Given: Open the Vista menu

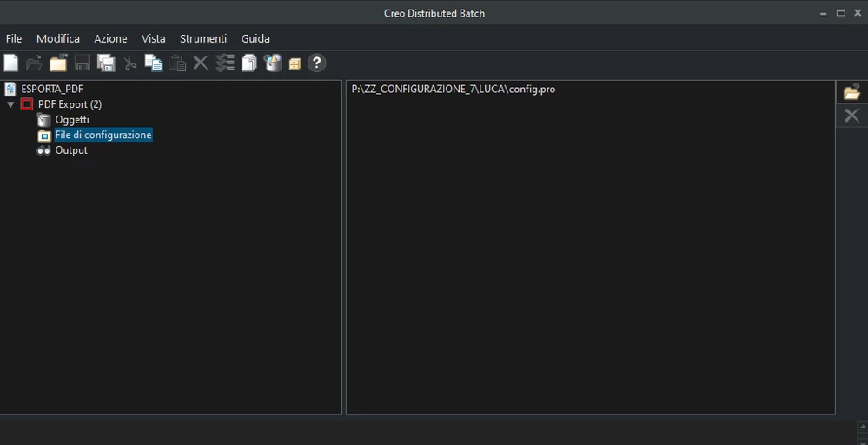Looking at the screenshot, I should 153,39.
